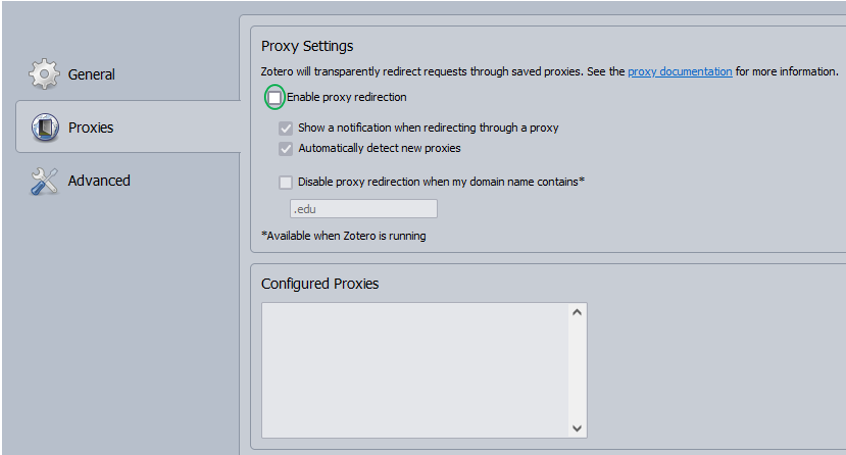Click the Proxies pane icon
Viewport: 846px width, 455px height.
44,128
